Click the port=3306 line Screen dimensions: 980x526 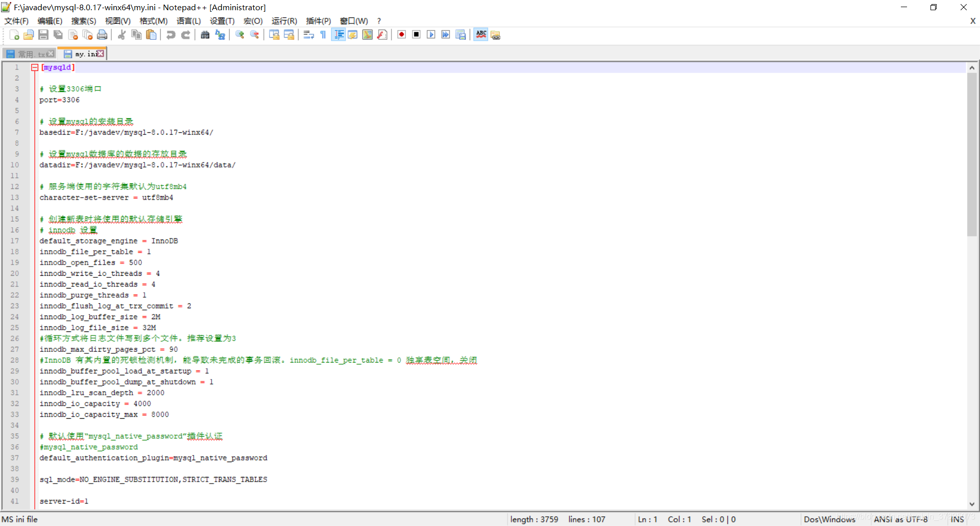click(x=60, y=100)
